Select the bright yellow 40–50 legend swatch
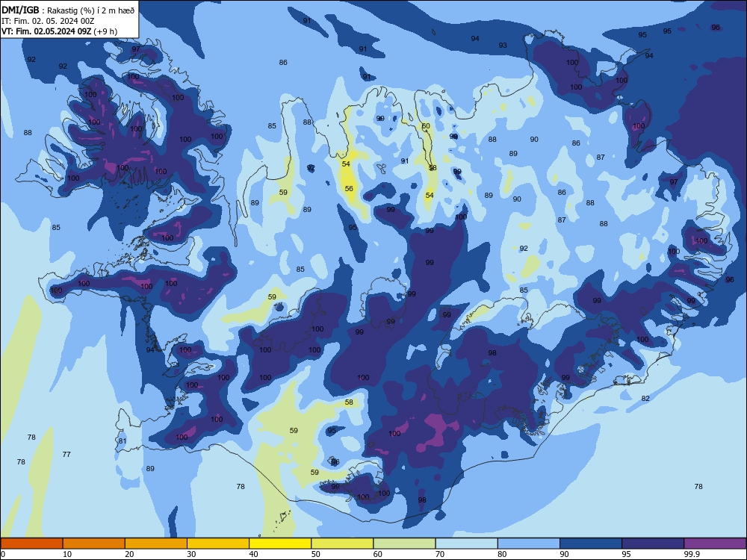The height and width of the screenshot is (560, 747). pyautogui.click(x=280, y=544)
